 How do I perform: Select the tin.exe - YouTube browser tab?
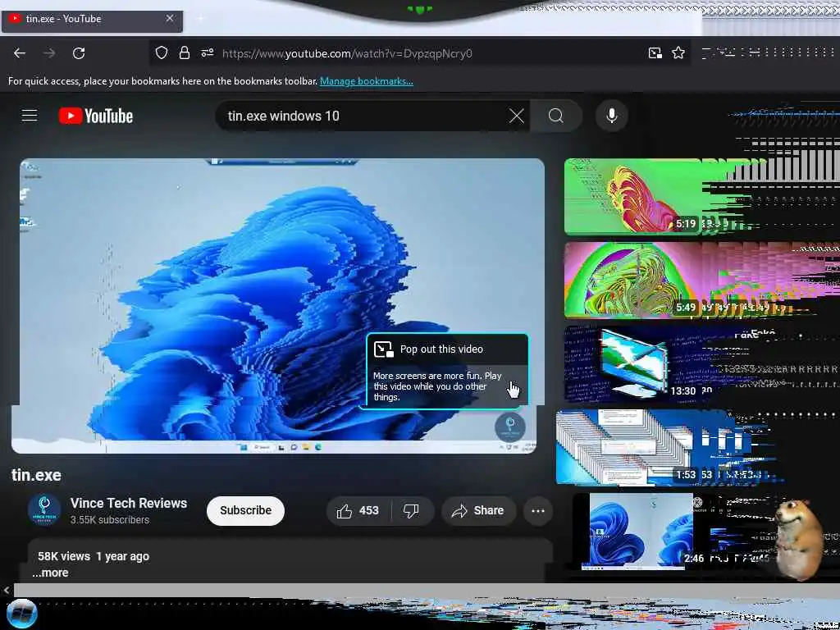[92, 21]
